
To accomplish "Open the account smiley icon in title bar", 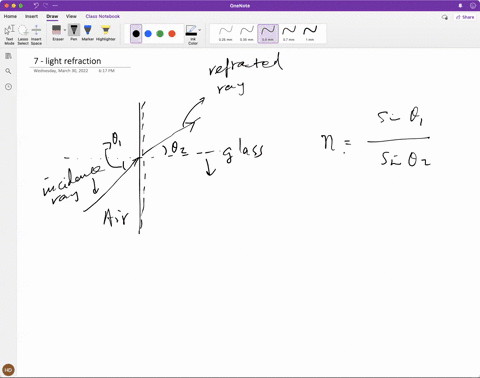I will pos(473,6).
